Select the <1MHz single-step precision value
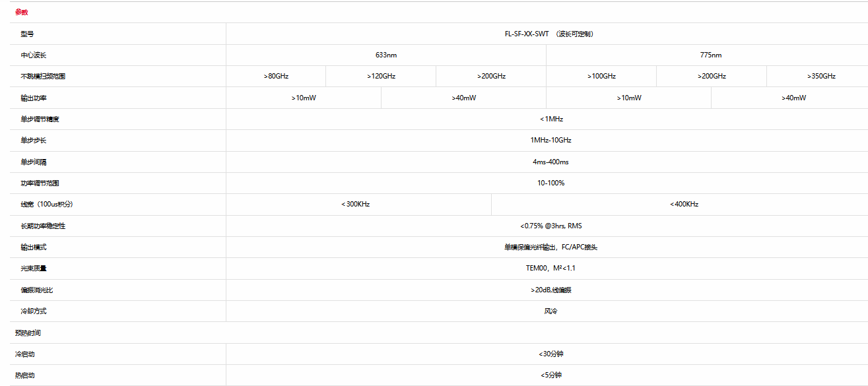 pos(551,119)
